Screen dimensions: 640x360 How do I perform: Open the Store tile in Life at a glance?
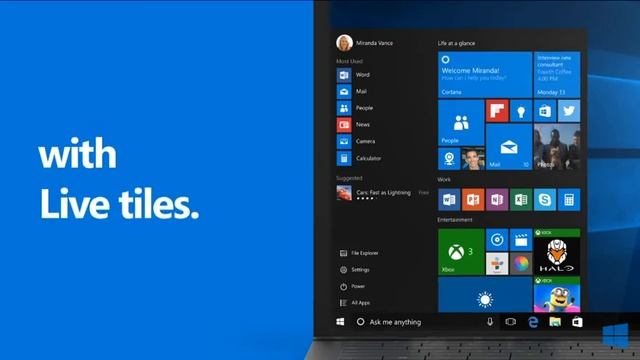pyautogui.click(x=545, y=111)
